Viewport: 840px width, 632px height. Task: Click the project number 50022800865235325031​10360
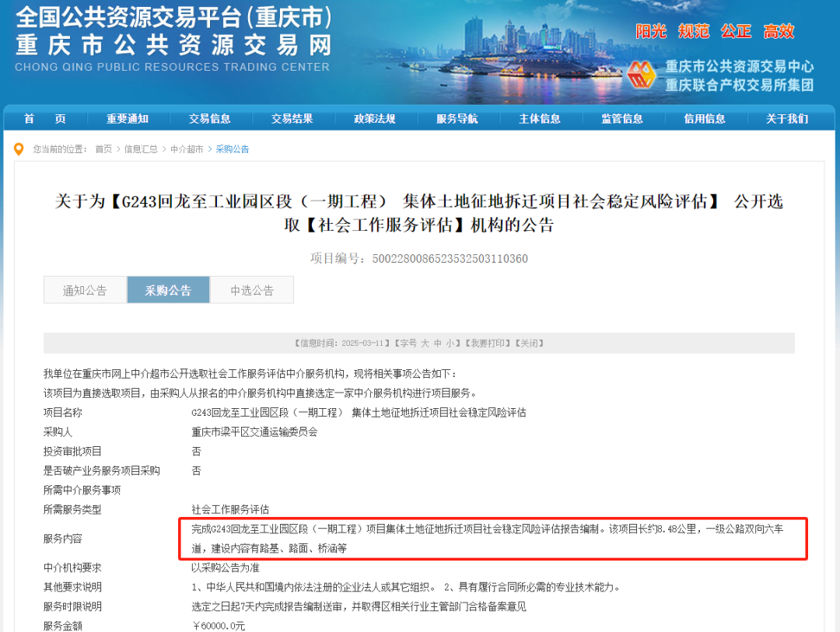click(450, 259)
